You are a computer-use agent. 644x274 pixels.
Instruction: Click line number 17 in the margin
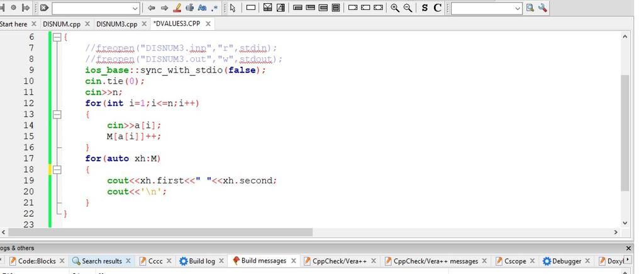[x=29, y=158]
